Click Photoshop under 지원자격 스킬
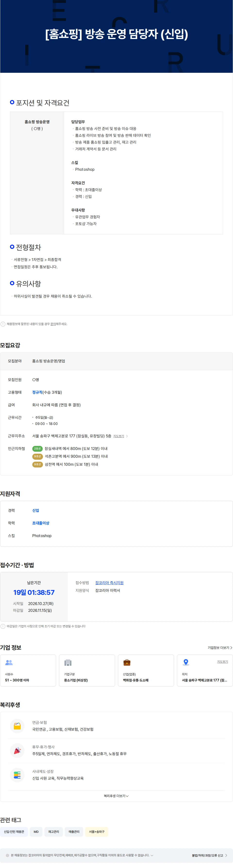 pyautogui.click(x=42, y=536)
